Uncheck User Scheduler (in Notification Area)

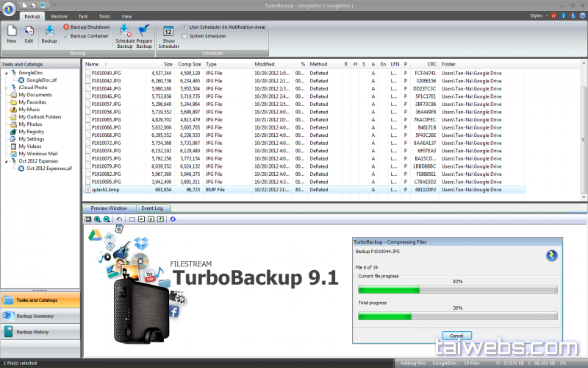(184, 26)
